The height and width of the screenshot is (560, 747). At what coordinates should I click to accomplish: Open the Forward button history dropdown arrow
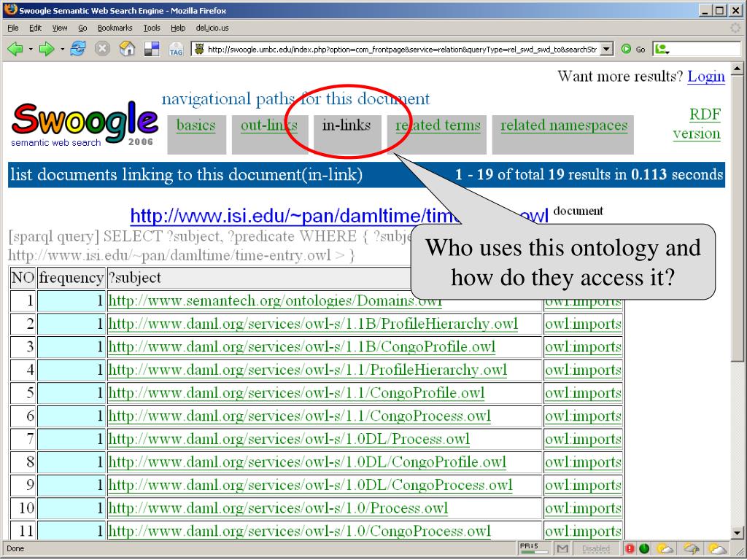[62, 49]
